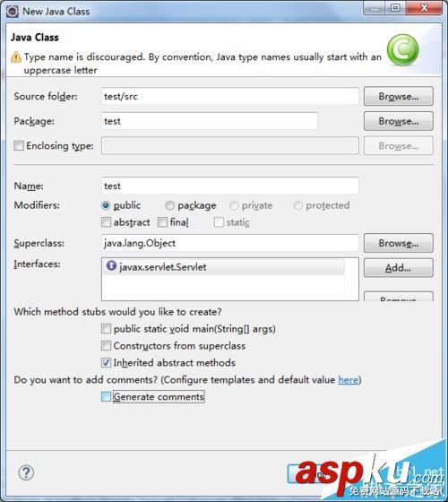Screen dimensions: 448x502
Task: Enable public static void main stub
Action: [x=106, y=329]
